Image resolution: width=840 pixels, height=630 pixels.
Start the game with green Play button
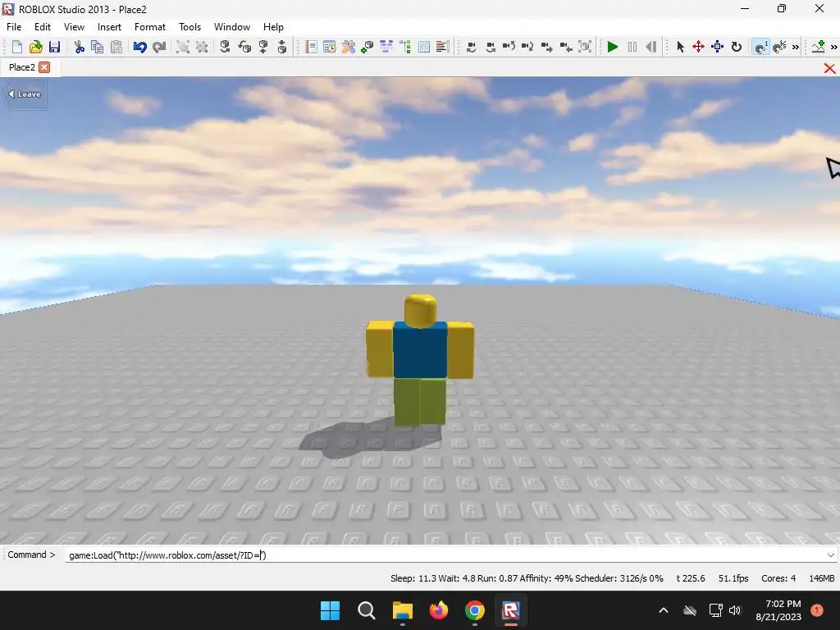click(613, 47)
